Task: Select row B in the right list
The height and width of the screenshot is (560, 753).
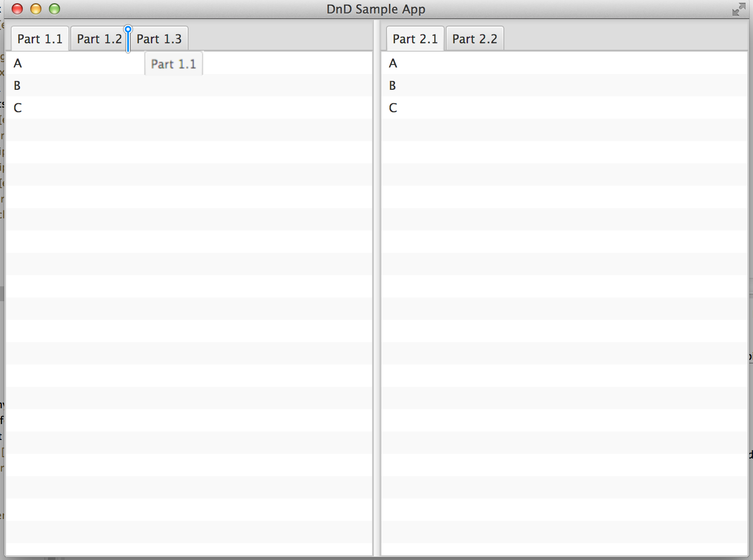Action: 564,85
